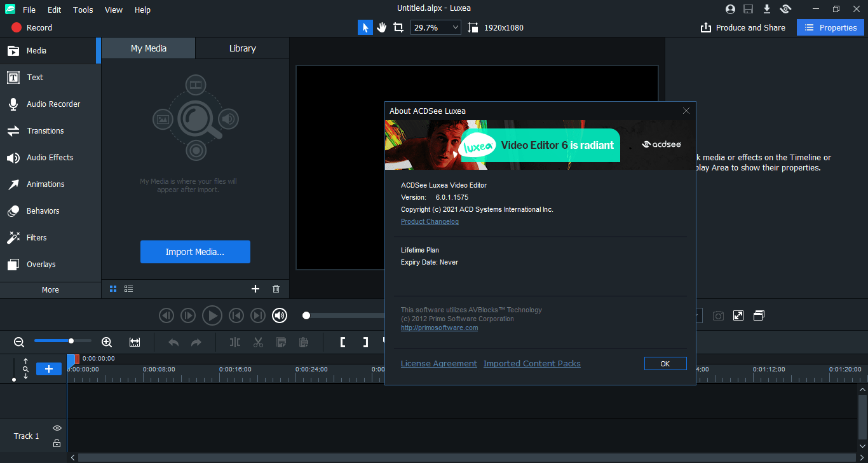Switch My Media to thumbnail view

pos(113,289)
